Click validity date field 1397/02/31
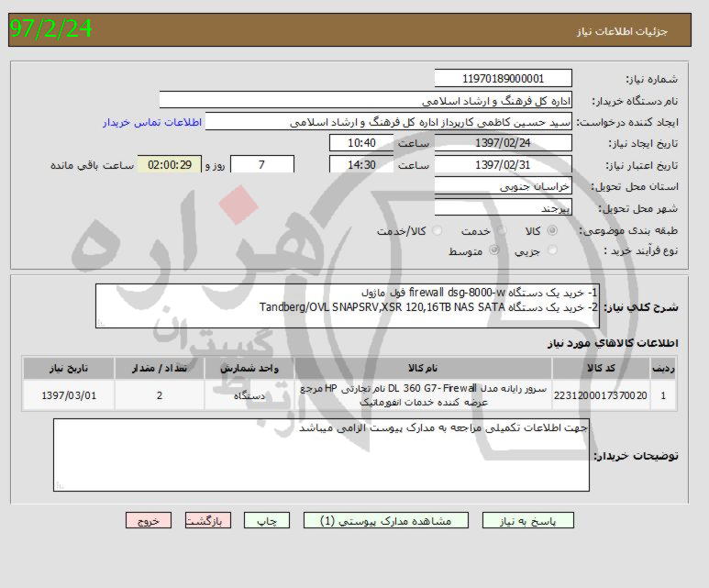The width and height of the screenshot is (709, 588). [x=503, y=164]
